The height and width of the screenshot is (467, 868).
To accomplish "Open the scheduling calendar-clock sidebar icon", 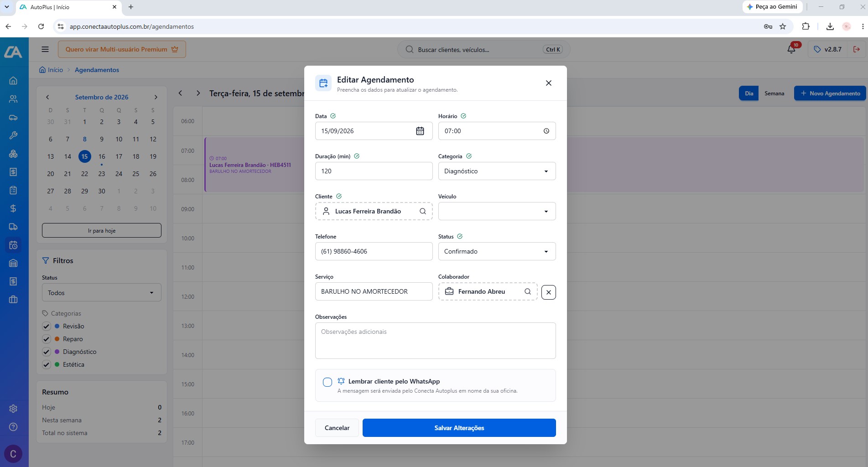I will click(x=13, y=245).
